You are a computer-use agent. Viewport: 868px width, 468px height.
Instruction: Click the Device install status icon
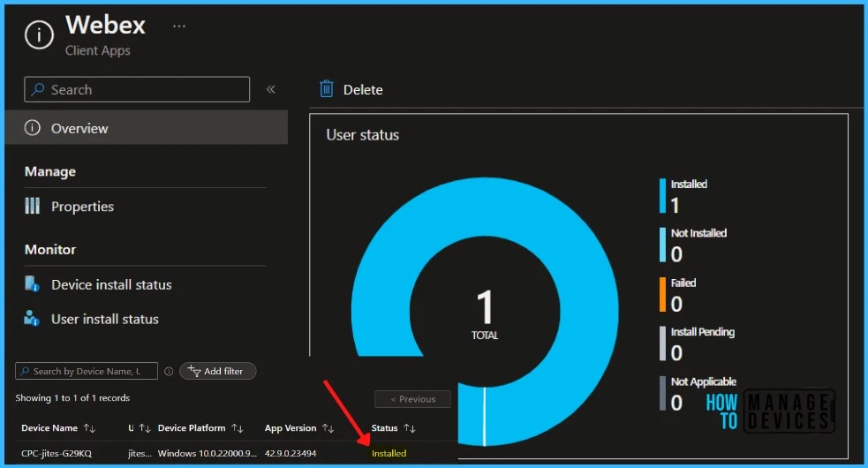click(x=32, y=284)
